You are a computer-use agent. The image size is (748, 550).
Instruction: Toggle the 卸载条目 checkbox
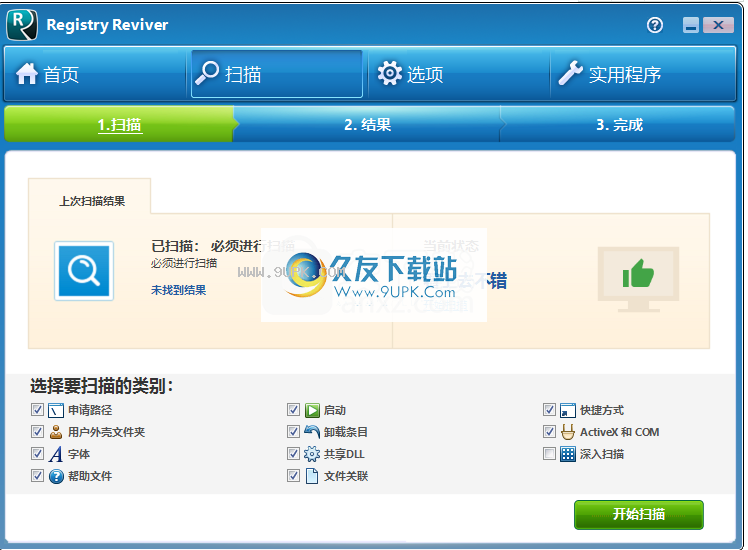point(293,432)
